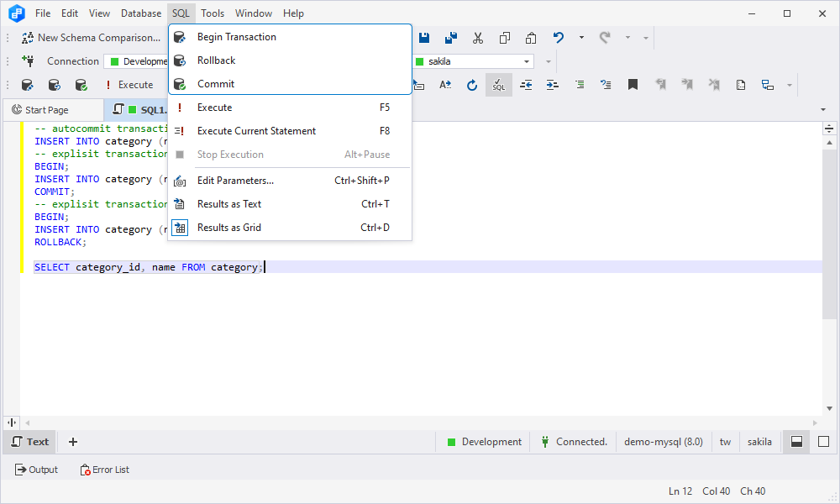Click the Rollback toolbar database icon
Viewport: 840px width, 504px height.
click(54, 85)
